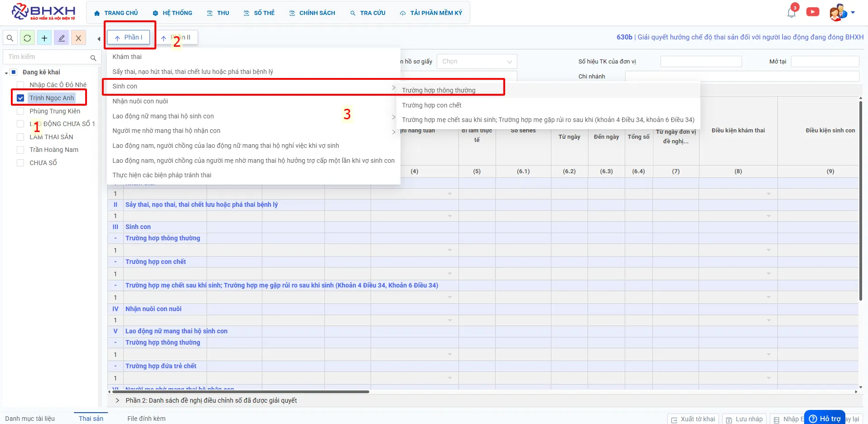Select Sẩy thai, nạo hút thai menu entry
The image size is (868, 424).
[x=253, y=72]
